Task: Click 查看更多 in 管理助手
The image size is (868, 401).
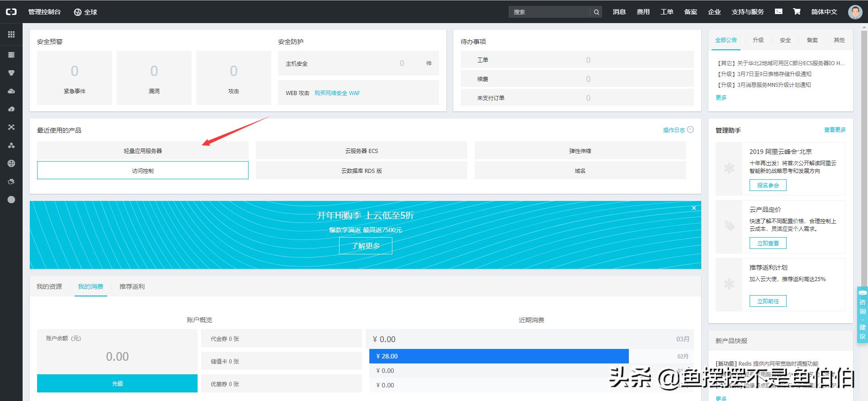Action: point(835,130)
